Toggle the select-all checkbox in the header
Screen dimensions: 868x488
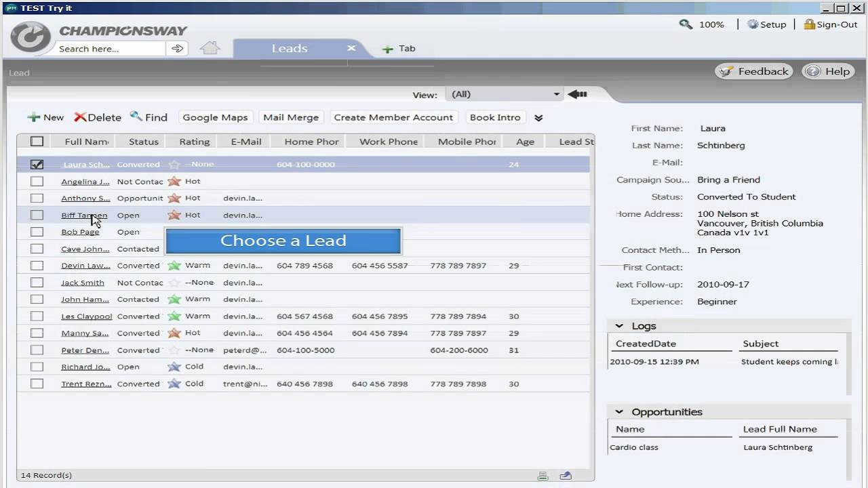(x=37, y=142)
